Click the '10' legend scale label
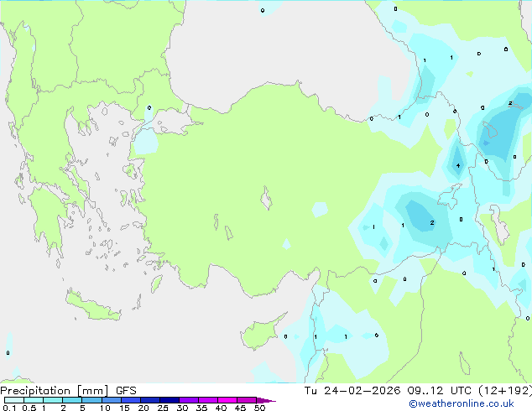 pos(105,408)
